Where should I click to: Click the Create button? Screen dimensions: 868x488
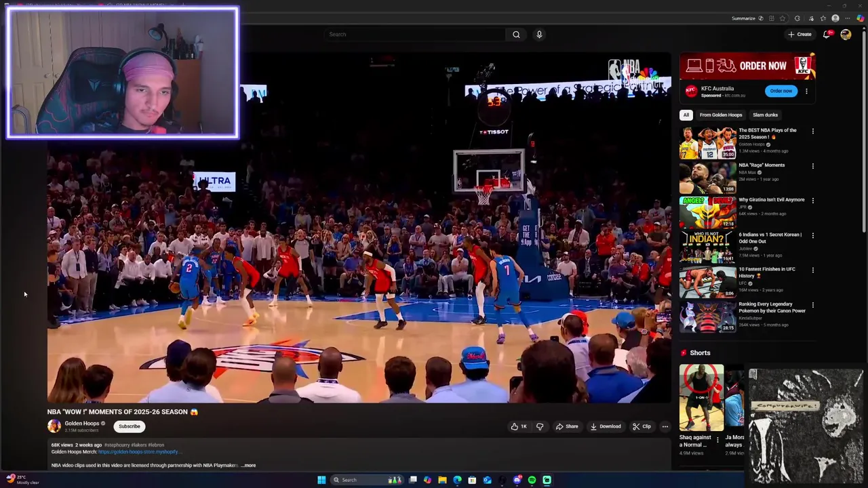800,35
